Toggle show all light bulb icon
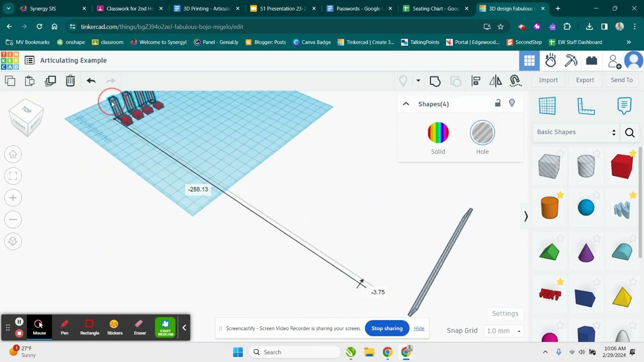Screen dimensions: 644x362 pos(403,80)
